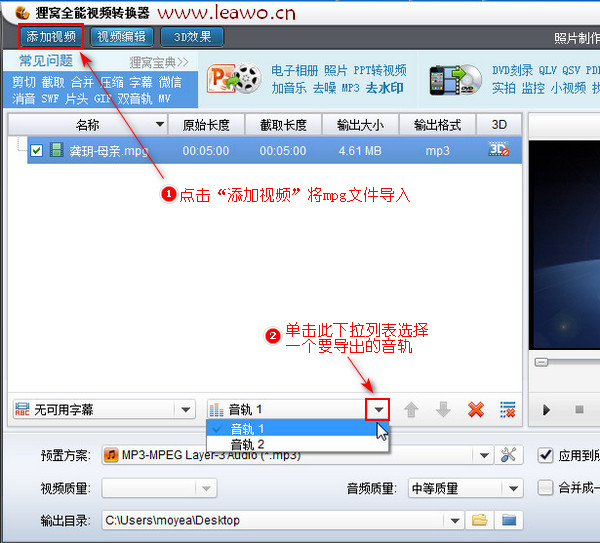600x543 pixels.
Task: Click the 输出目录 path input field
Action: point(274,520)
